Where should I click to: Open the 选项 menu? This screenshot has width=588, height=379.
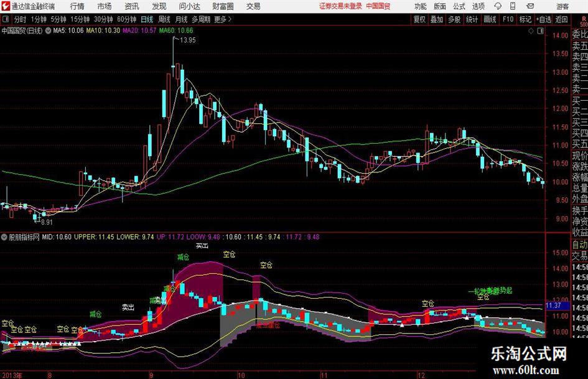coord(478,6)
